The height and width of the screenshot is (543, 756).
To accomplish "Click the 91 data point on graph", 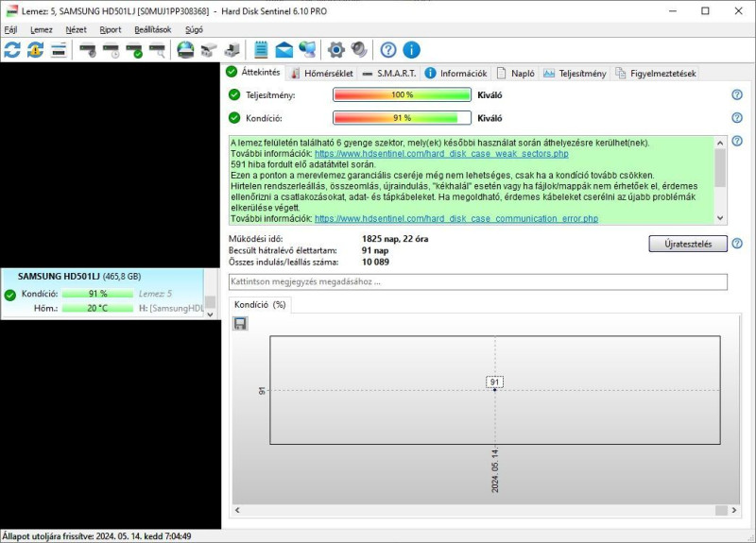I will tap(494, 389).
